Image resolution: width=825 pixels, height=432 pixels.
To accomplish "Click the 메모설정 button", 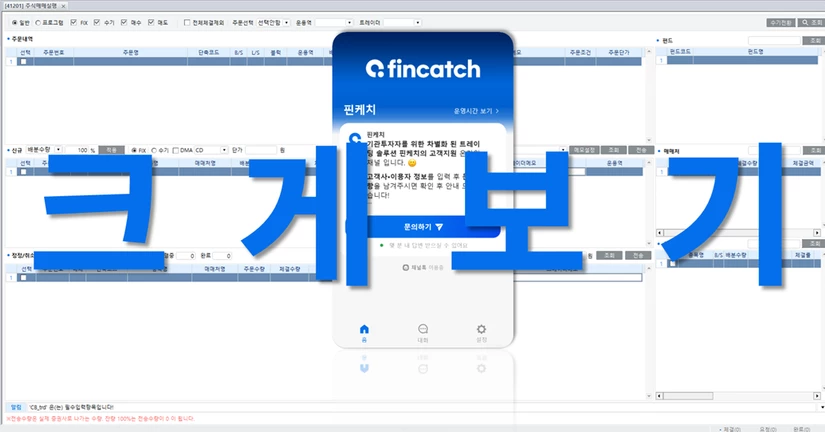I will (x=584, y=150).
